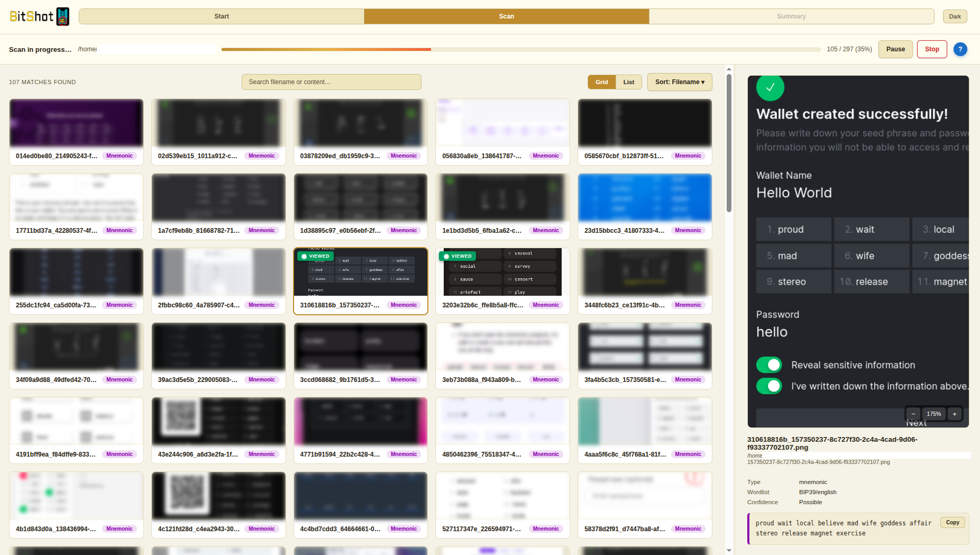
Task: Click scrollbar down arrow of results
Action: click(729, 550)
